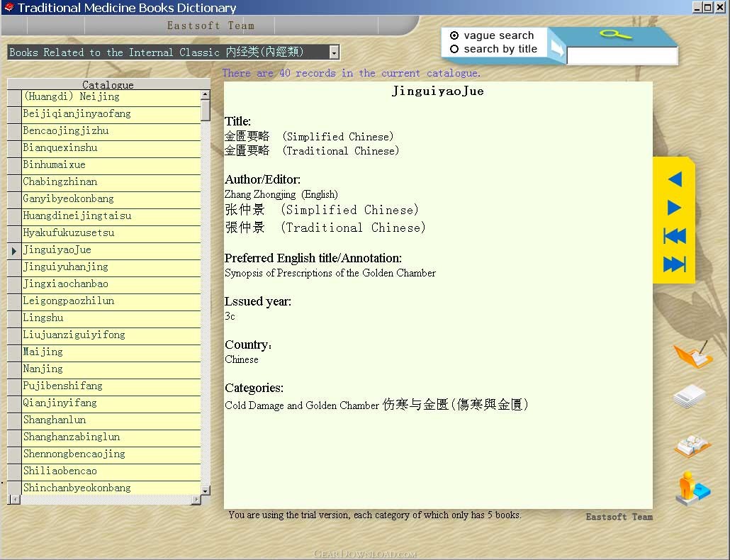The width and height of the screenshot is (730, 560).
Task: Select the search by title option
Action: (454, 49)
